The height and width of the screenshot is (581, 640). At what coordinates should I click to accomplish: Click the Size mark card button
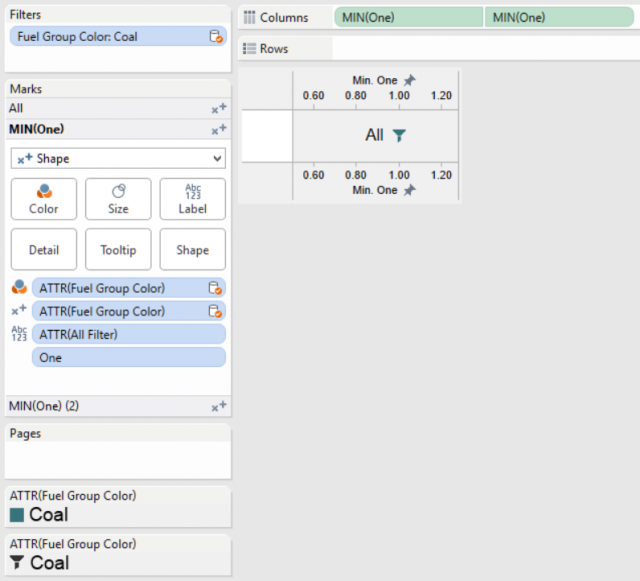(118, 199)
